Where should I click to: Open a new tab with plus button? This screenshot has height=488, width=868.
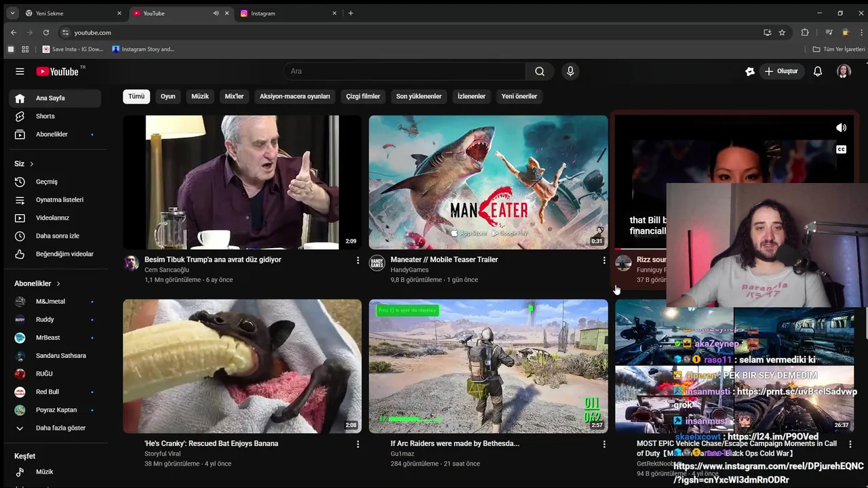[x=351, y=13]
